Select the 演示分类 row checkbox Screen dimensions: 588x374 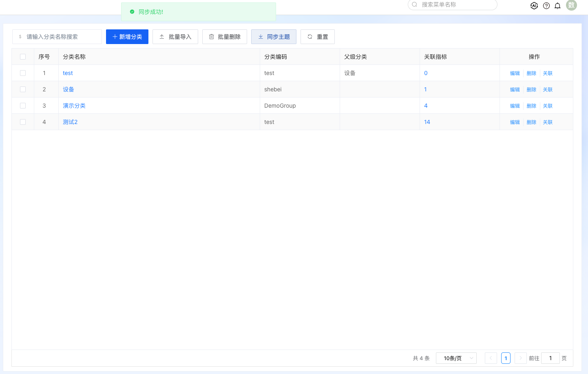coord(23,106)
